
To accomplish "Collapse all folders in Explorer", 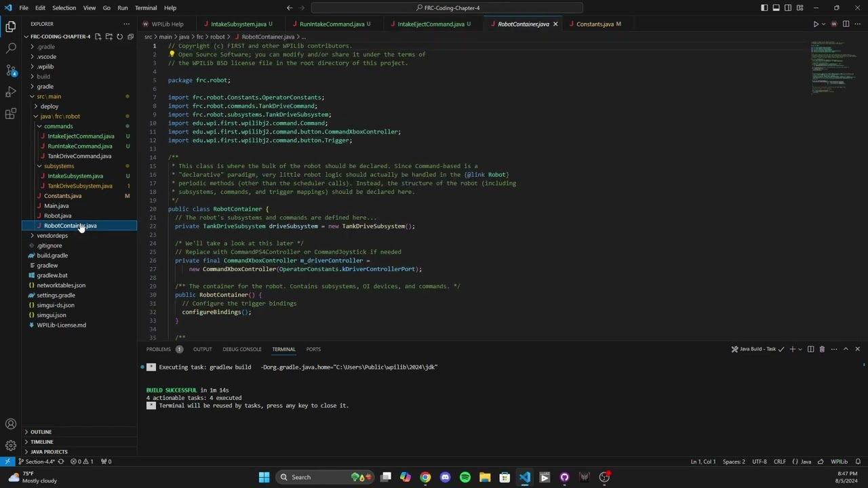I will (x=131, y=37).
